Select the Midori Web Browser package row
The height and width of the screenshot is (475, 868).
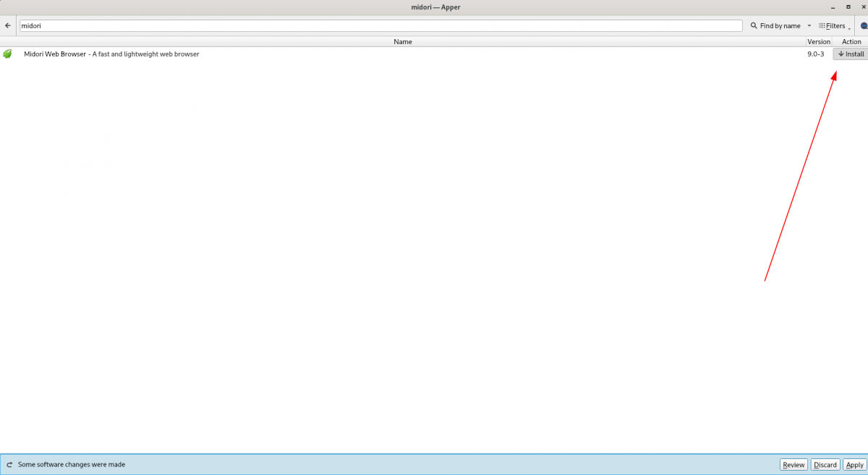[434, 54]
